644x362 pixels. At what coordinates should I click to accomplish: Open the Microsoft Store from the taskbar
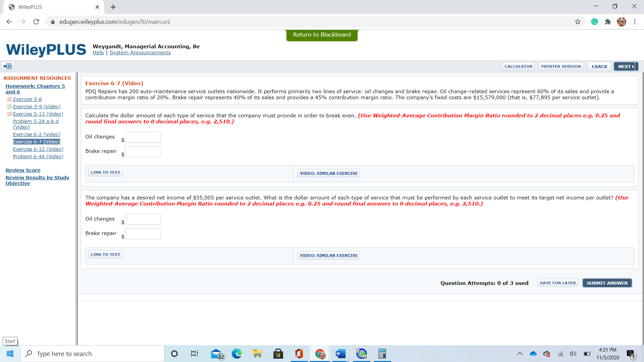pos(278,354)
